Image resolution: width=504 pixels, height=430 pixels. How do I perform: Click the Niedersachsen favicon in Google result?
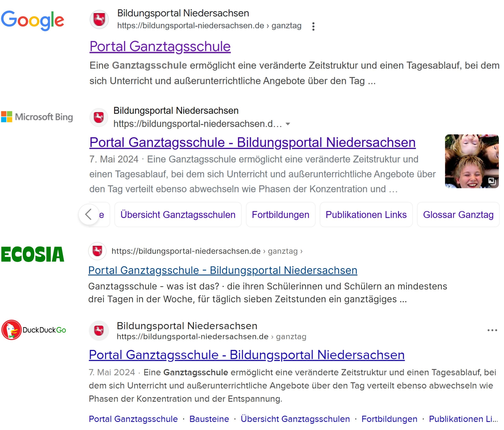coord(99,19)
